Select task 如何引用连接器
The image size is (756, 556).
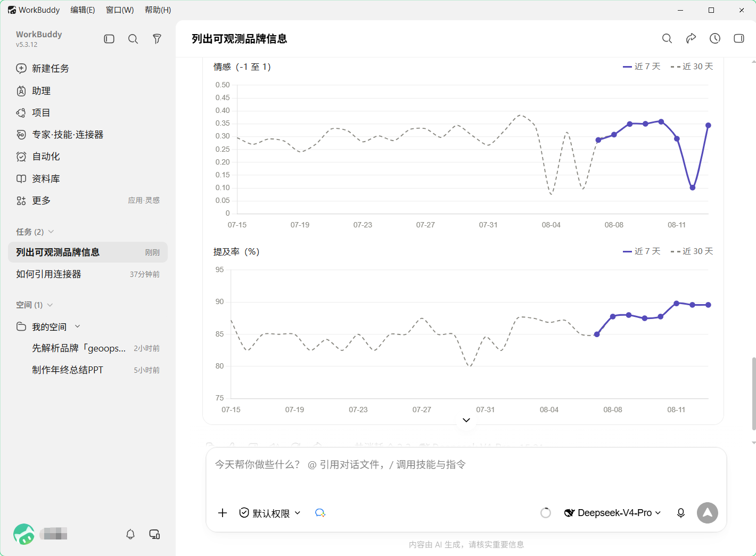(x=88, y=274)
